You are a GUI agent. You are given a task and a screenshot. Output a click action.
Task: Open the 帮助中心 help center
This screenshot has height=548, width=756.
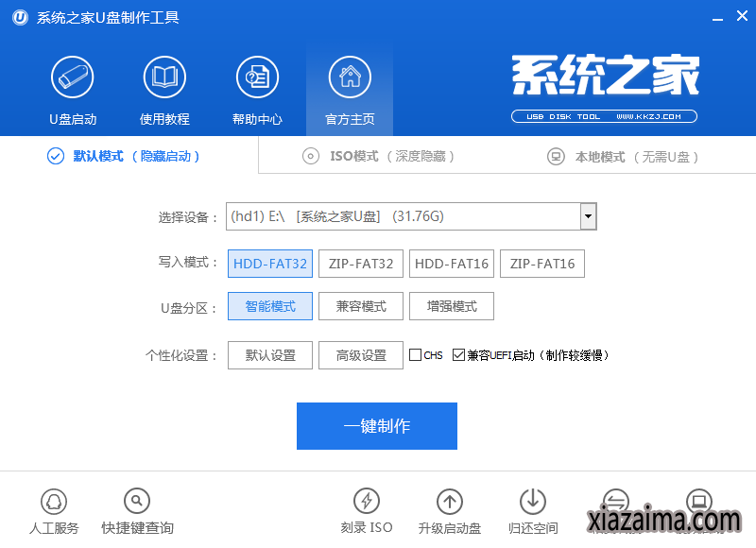pos(257,91)
